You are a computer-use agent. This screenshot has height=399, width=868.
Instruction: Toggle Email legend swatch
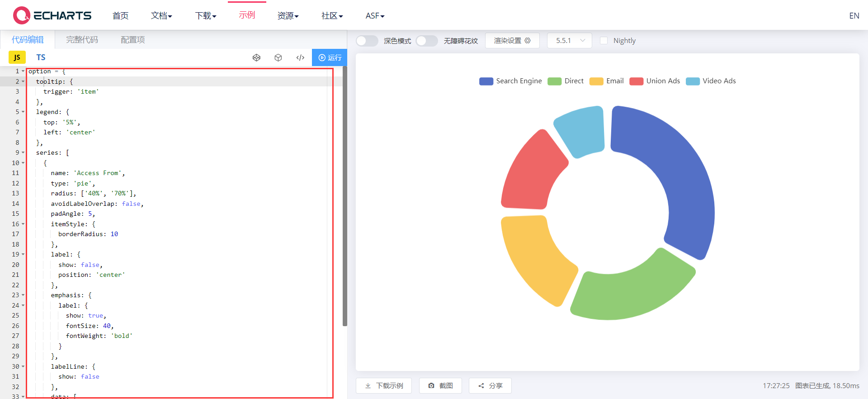(596, 81)
